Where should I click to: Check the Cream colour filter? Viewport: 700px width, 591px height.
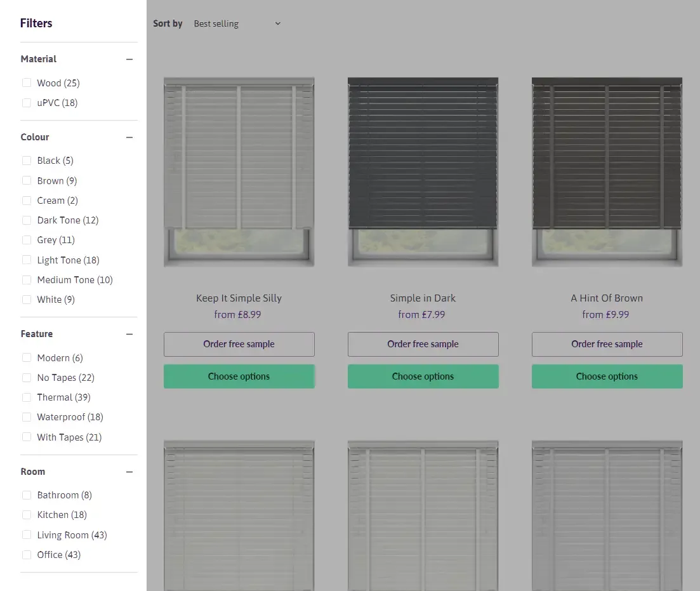coord(27,201)
